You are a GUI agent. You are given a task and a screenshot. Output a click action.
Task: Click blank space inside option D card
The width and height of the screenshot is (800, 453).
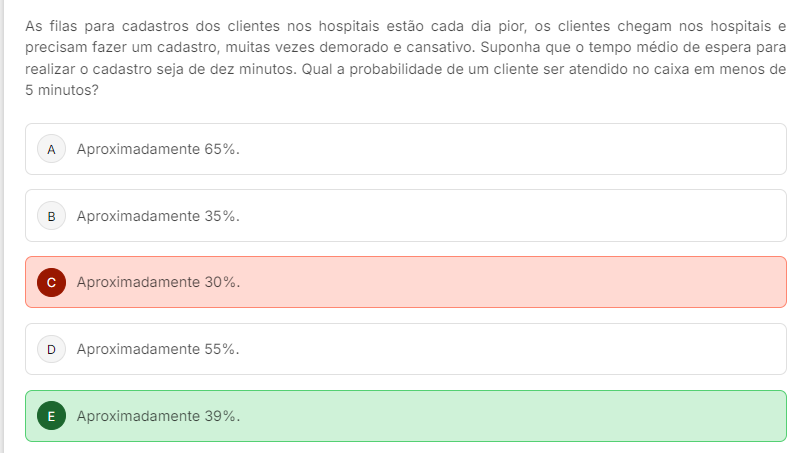point(510,349)
